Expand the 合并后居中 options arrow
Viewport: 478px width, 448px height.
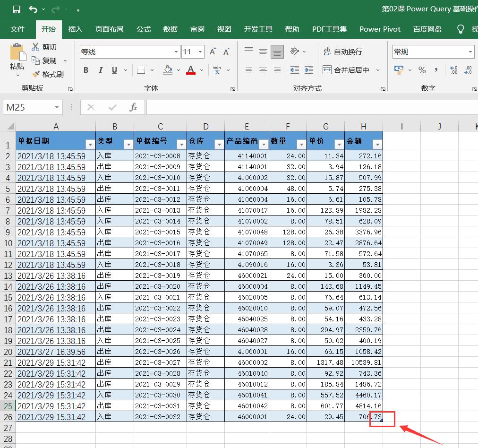point(378,70)
